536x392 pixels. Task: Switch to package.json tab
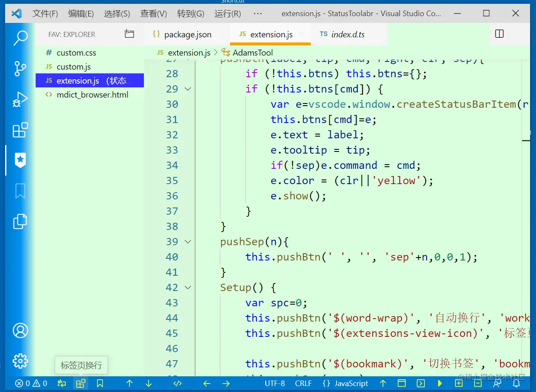coord(187,34)
